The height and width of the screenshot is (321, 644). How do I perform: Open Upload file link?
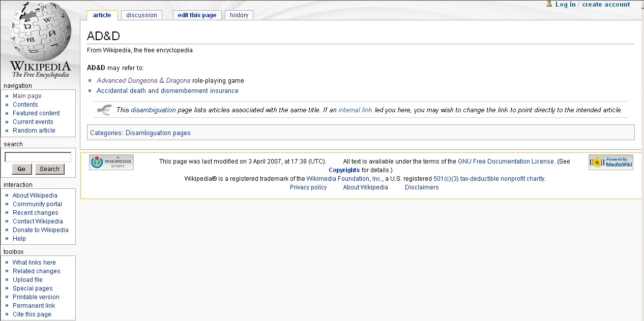[x=27, y=280]
